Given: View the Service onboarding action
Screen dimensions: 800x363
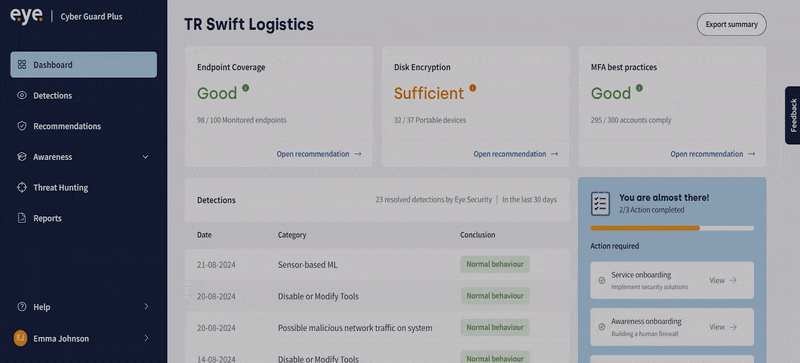Looking at the screenshot, I should pos(723,280).
